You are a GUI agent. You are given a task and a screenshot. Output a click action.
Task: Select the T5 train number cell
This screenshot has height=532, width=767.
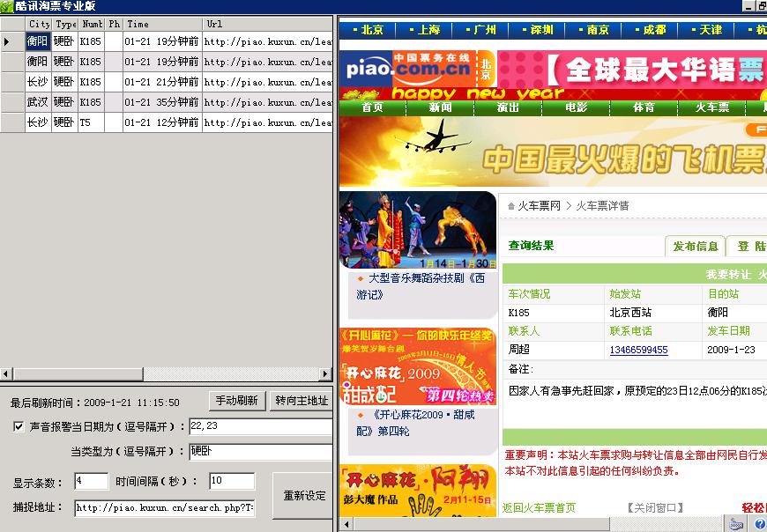91,122
